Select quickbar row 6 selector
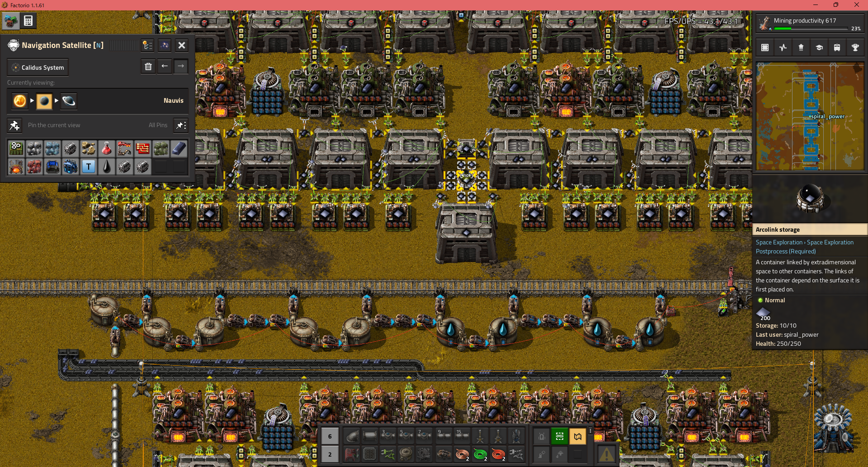868x467 pixels. [330, 436]
